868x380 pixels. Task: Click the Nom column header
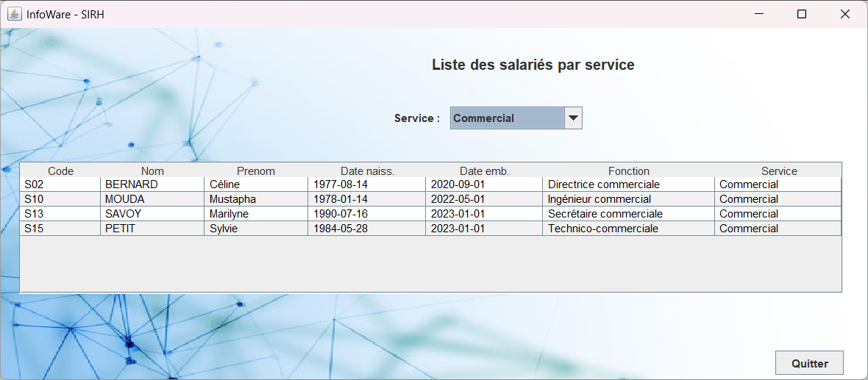(x=152, y=171)
